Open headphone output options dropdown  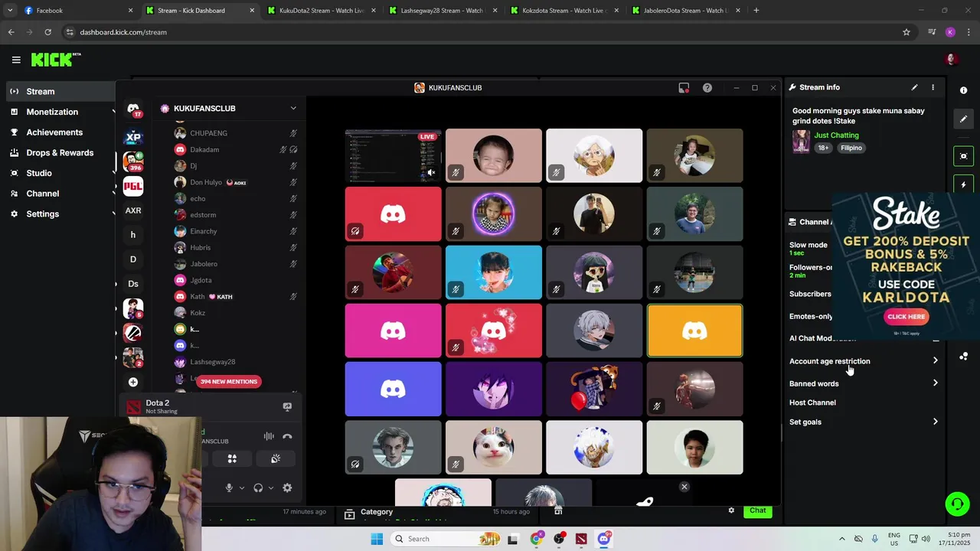(x=271, y=488)
